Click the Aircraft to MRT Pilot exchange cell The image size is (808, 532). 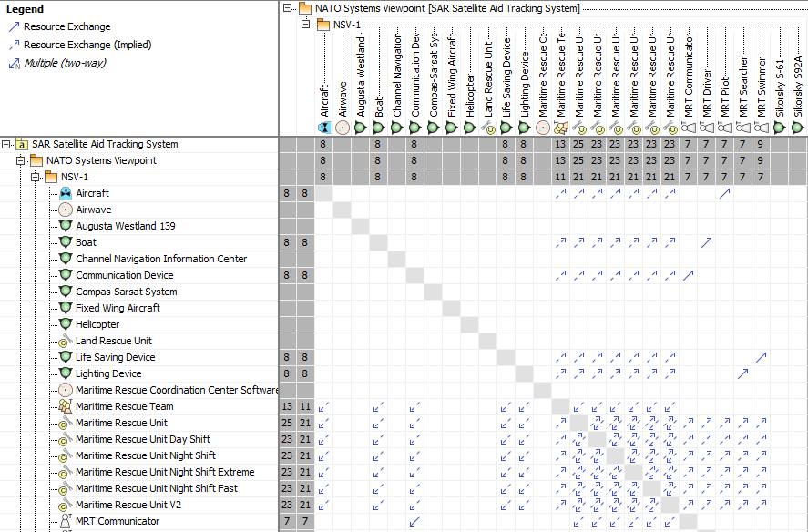(724, 193)
